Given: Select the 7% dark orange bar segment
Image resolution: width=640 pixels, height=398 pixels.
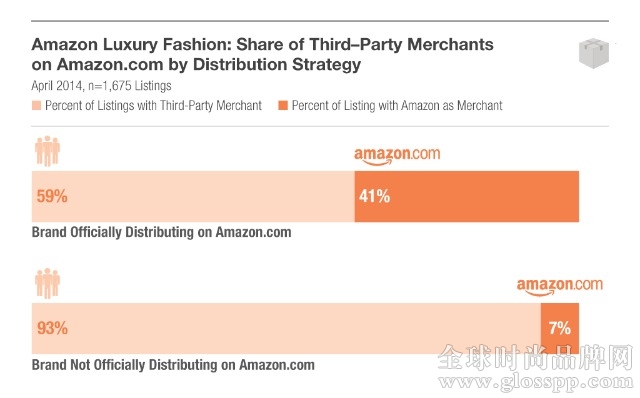Looking at the screenshot, I should pos(560,328).
